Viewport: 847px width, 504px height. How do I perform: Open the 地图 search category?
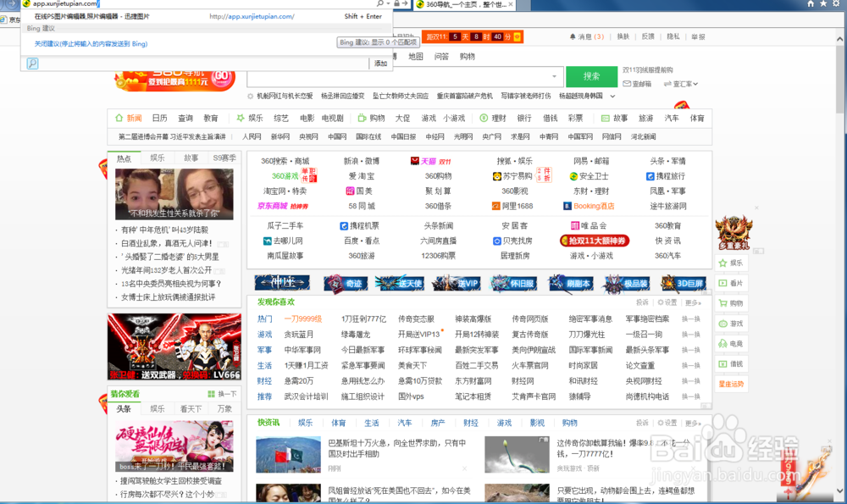[x=415, y=56]
